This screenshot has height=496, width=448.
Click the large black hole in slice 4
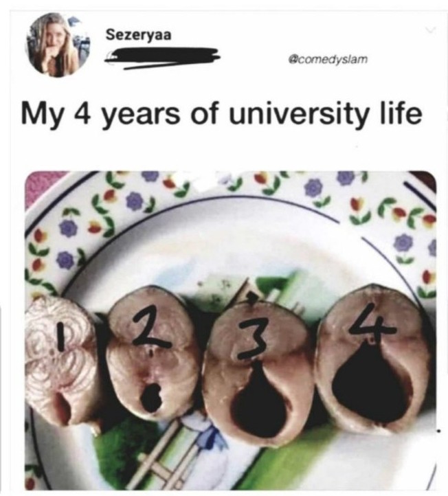pos(368,385)
